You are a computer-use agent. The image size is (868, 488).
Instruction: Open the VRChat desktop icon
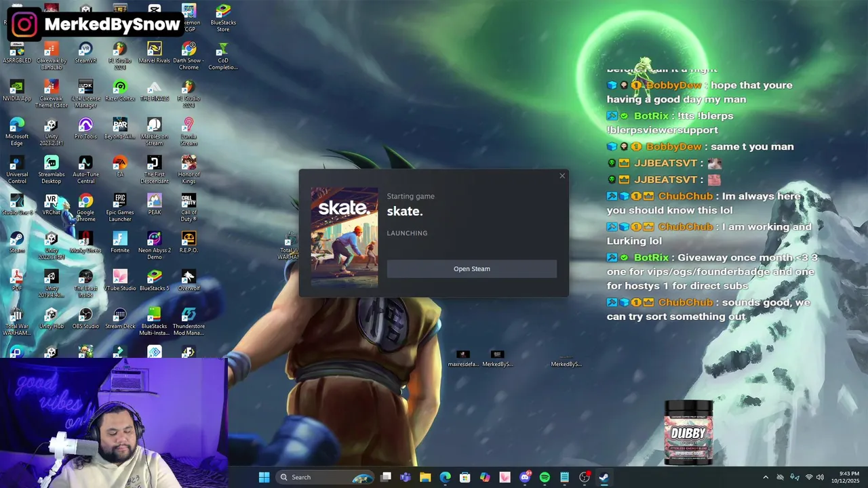tap(51, 205)
